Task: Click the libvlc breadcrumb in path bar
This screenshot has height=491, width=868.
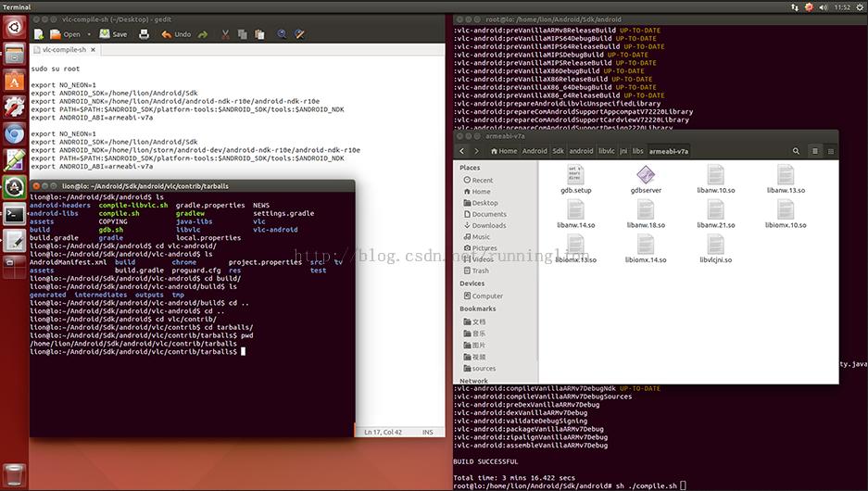Action: (x=606, y=151)
